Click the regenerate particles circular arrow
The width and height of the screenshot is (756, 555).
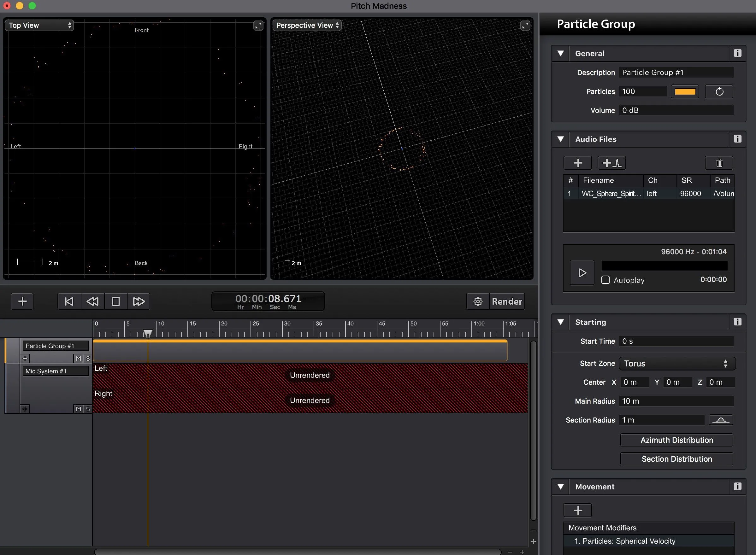click(719, 91)
